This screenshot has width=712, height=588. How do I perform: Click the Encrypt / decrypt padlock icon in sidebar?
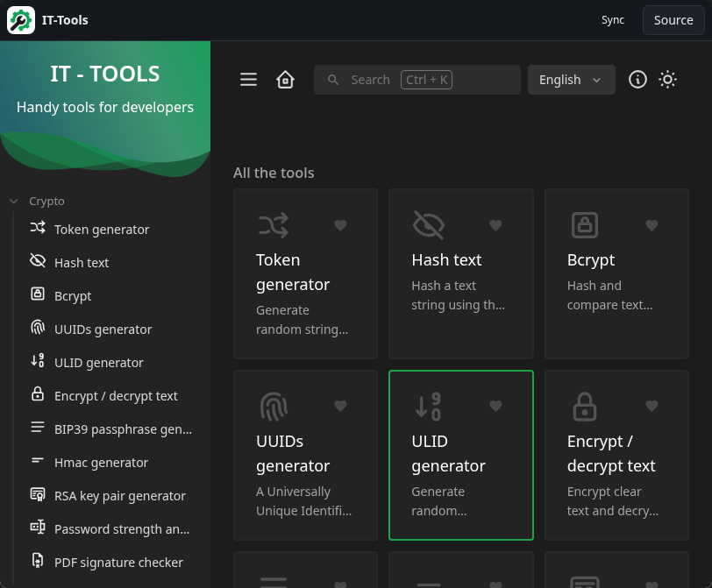click(38, 393)
